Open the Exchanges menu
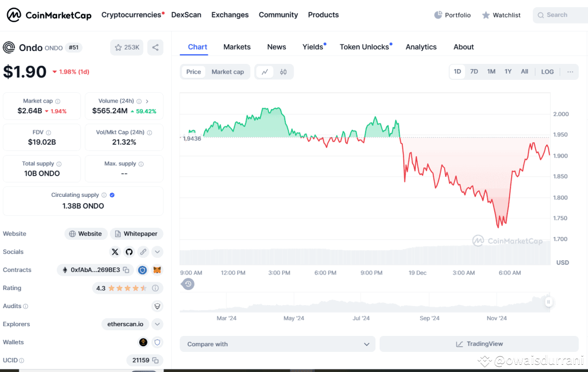This screenshot has height=372, width=588. (230, 15)
